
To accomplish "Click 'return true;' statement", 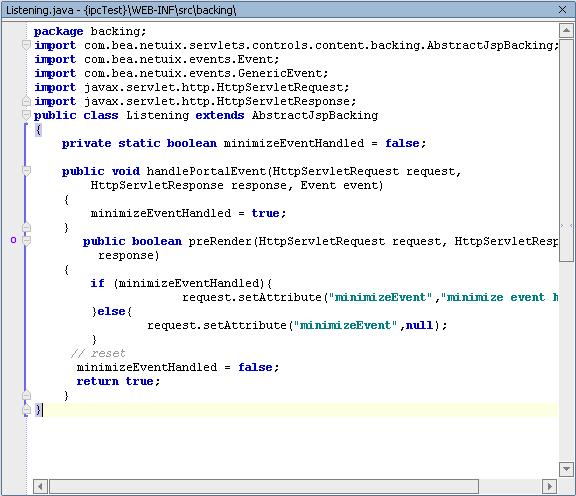I will pos(118,381).
